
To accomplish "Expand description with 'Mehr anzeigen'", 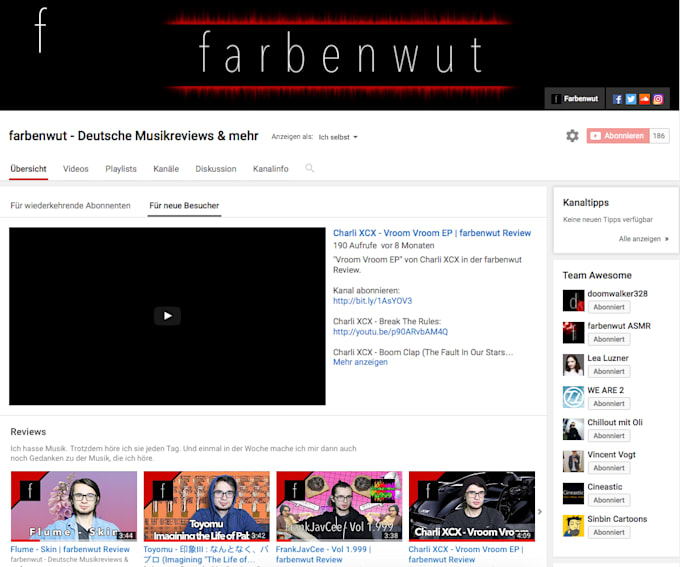I will click(360, 362).
